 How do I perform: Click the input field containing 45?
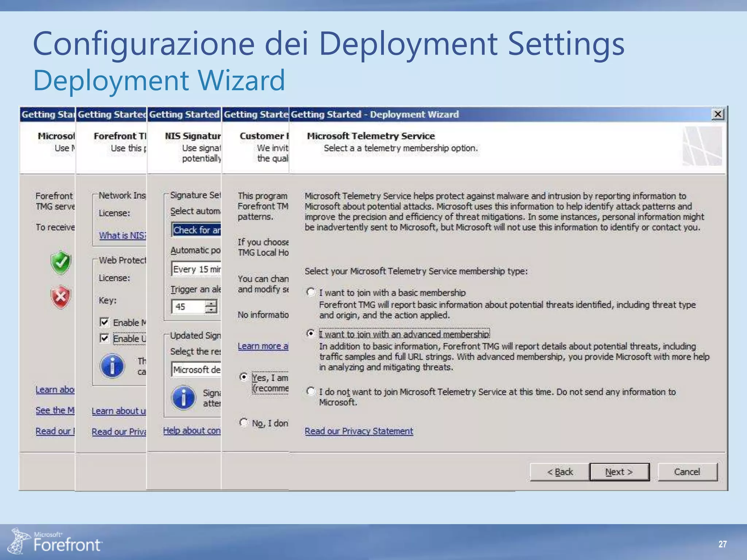tap(188, 307)
